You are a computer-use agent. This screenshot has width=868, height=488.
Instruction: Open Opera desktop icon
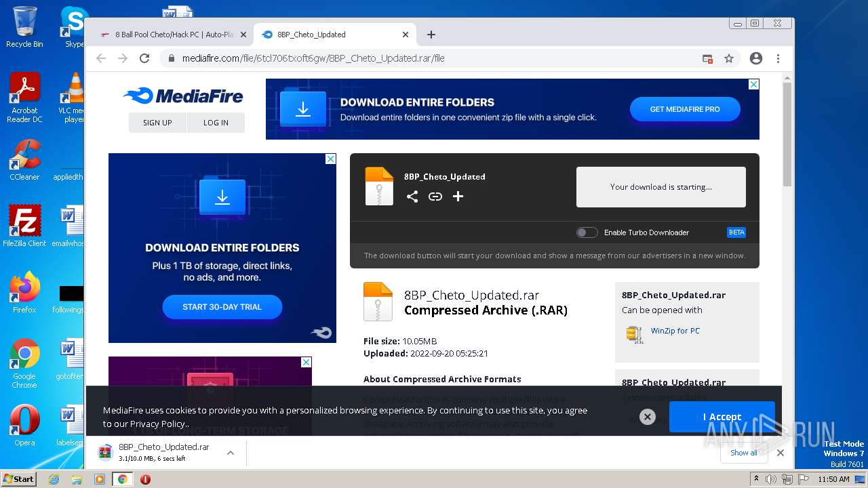pyautogui.click(x=24, y=426)
